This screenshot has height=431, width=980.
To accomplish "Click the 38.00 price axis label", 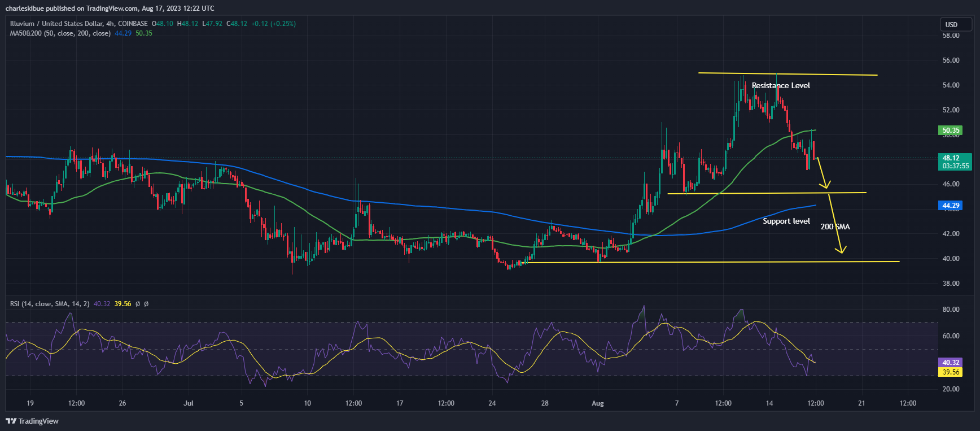I will 951,284.
